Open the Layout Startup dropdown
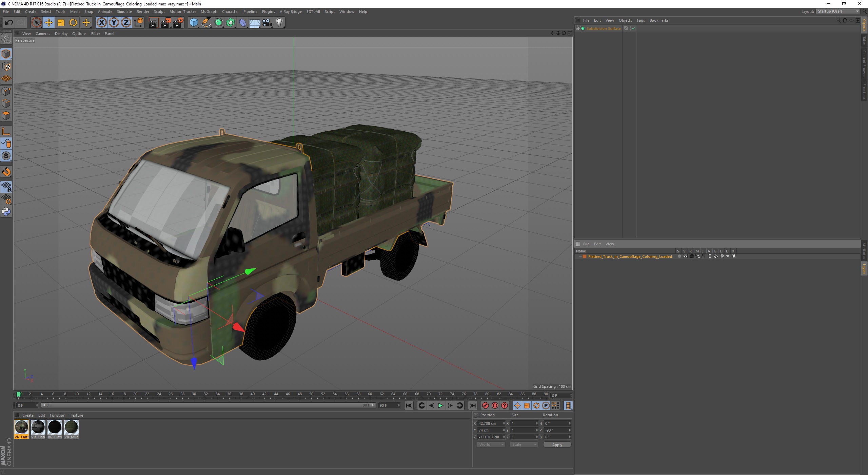The width and height of the screenshot is (868, 475). tap(838, 11)
